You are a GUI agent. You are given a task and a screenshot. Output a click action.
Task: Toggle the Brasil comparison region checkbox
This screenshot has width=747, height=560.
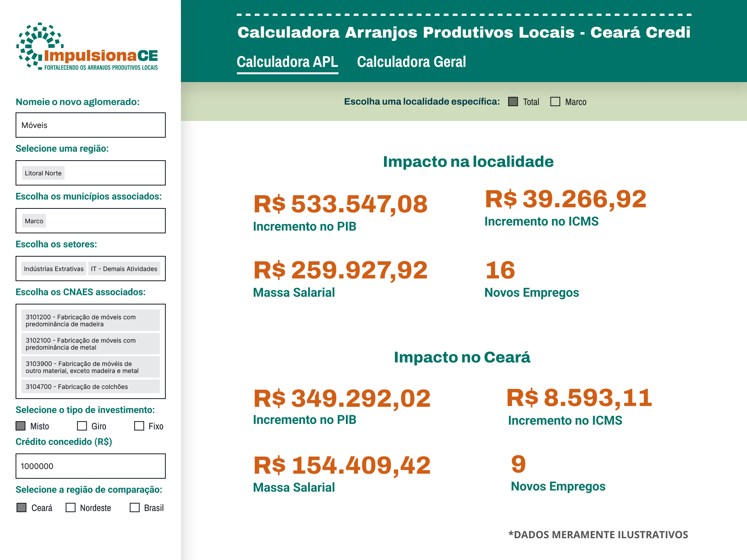tap(135, 507)
